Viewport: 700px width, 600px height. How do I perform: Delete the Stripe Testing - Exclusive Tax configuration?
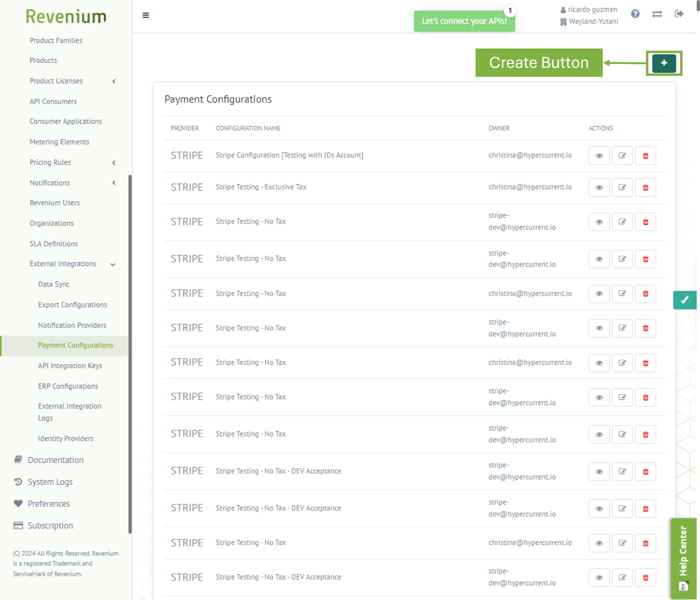tap(645, 187)
